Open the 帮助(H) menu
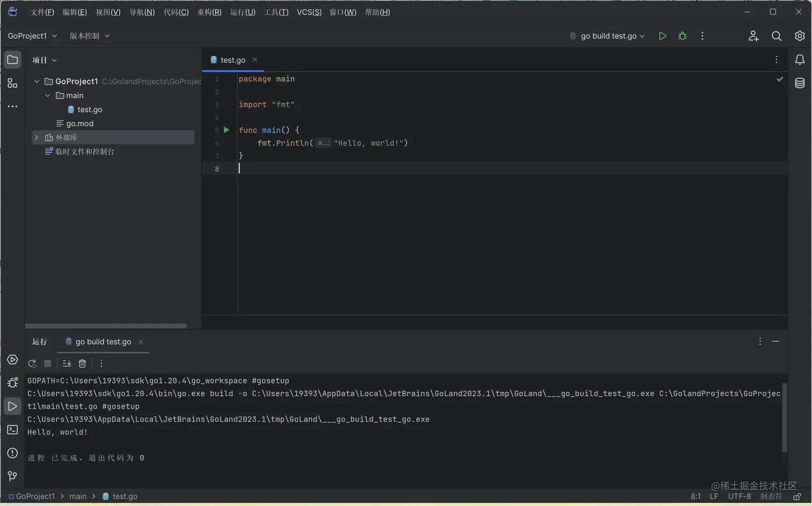This screenshot has height=506, width=812. point(378,12)
